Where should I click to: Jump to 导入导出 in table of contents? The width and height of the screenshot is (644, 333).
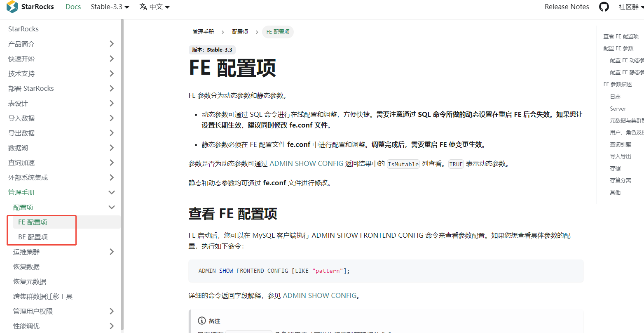click(621, 156)
